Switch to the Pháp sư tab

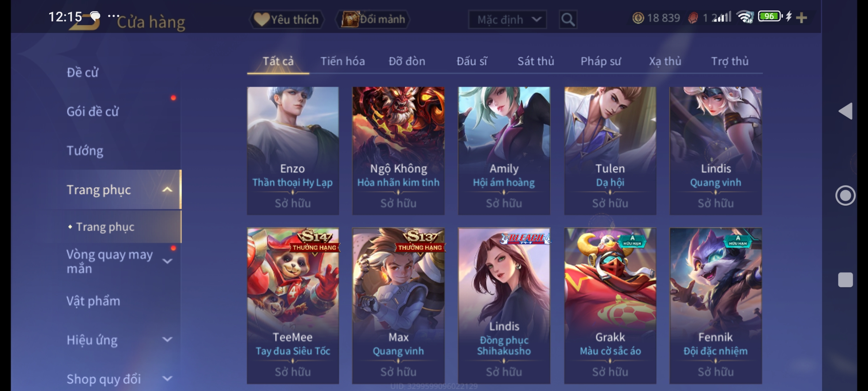coord(601,61)
